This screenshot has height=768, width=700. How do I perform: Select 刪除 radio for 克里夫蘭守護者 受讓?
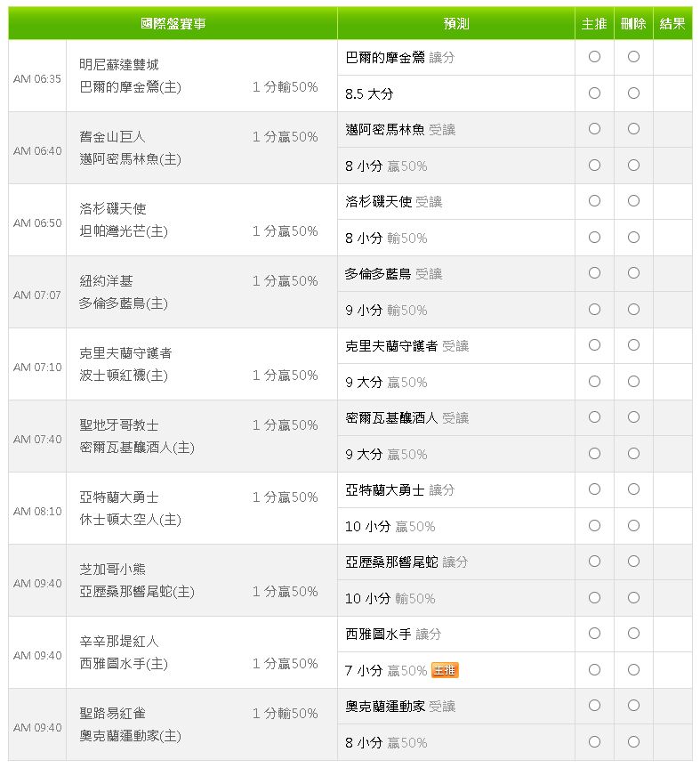click(x=633, y=345)
